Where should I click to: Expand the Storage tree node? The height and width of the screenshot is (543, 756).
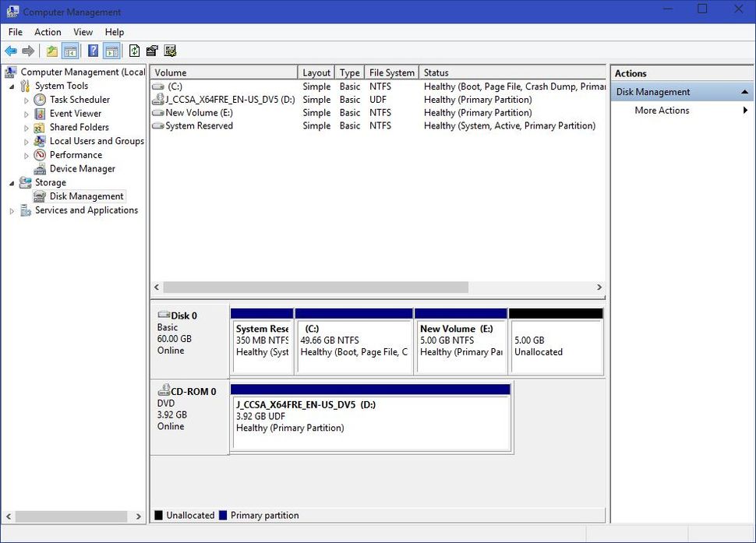click(x=11, y=182)
